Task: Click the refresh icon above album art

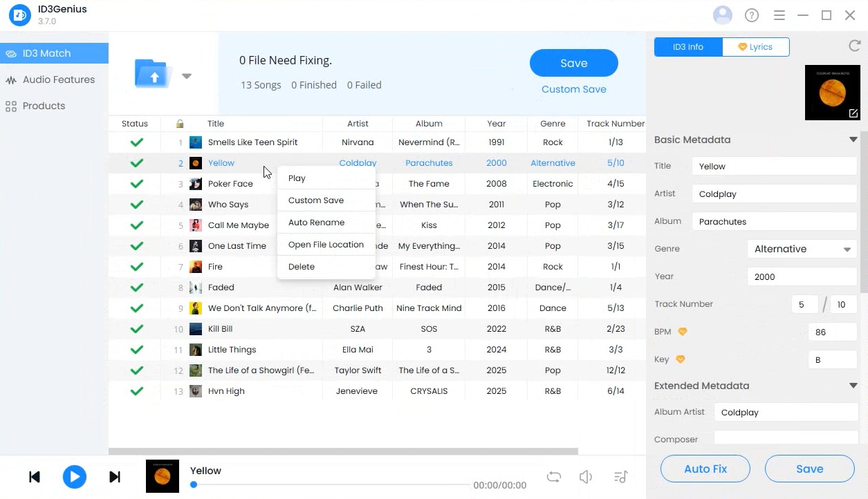Action: coord(854,46)
